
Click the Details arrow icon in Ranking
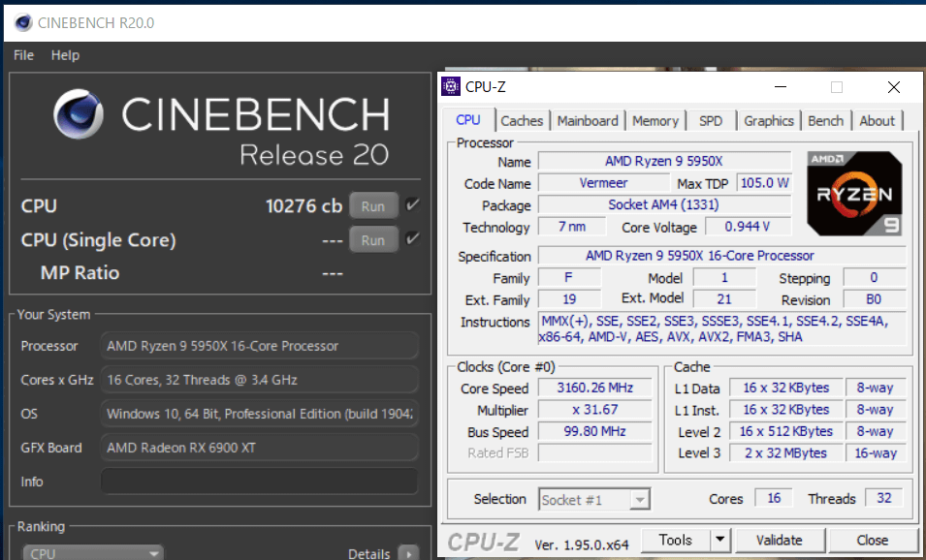point(407,553)
